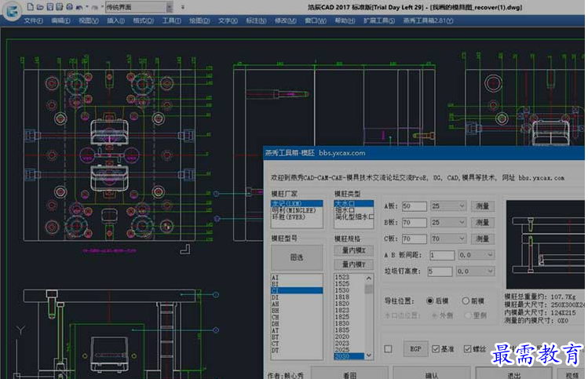
Task: Select DT in the model list
Action: point(297,351)
